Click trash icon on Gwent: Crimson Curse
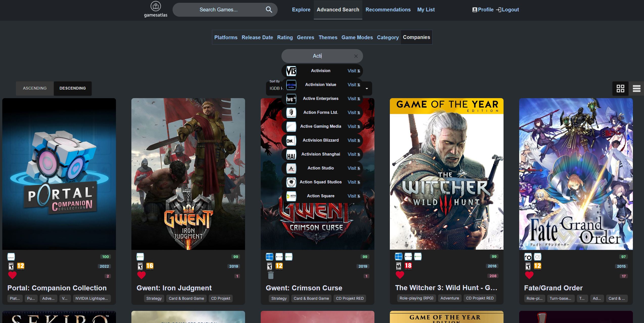The image size is (644, 323). (x=271, y=275)
